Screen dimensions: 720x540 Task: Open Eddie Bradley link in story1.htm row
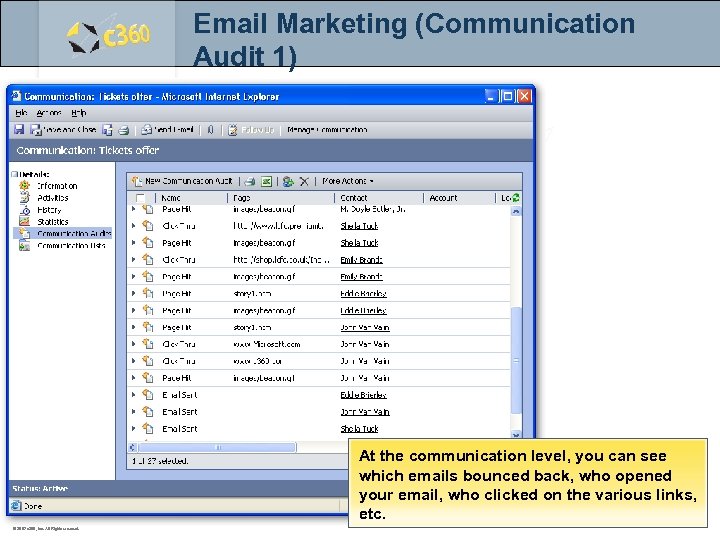pos(364,294)
